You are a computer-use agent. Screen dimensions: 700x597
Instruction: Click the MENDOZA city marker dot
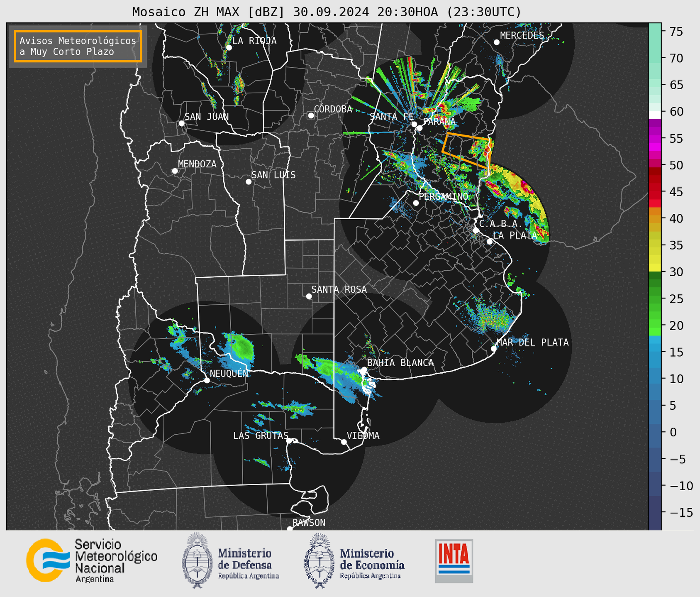175,171
